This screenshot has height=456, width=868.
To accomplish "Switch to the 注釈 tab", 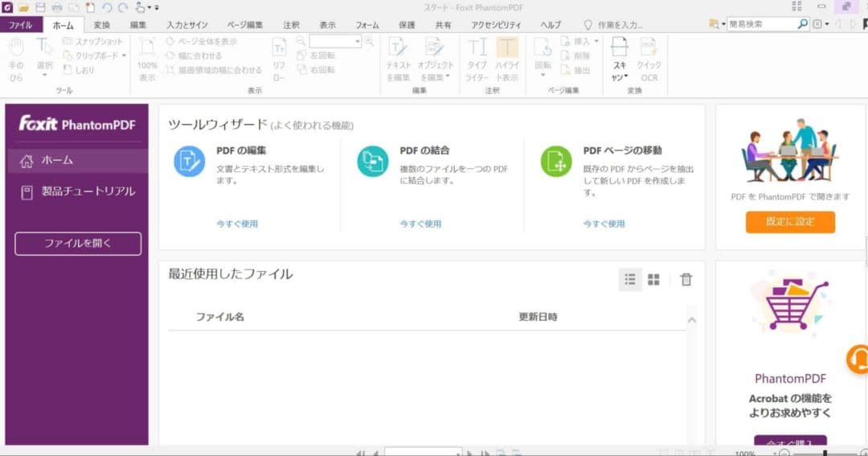I will point(291,25).
